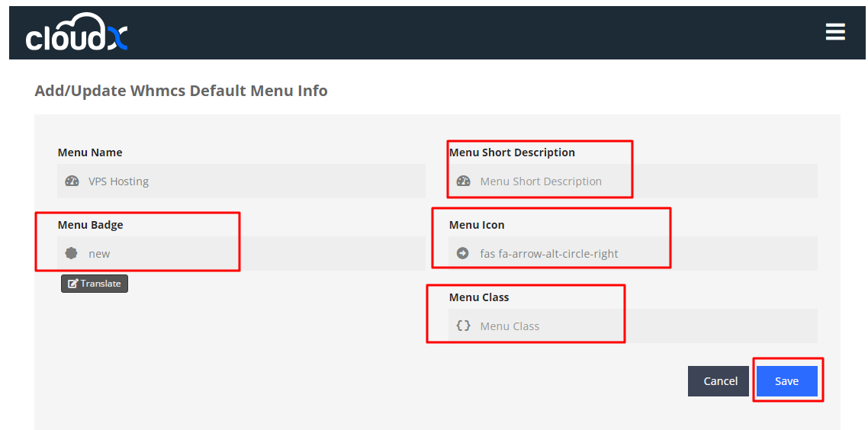
Task: Click the gauge icon in Menu Short Description
Action: 463,181
